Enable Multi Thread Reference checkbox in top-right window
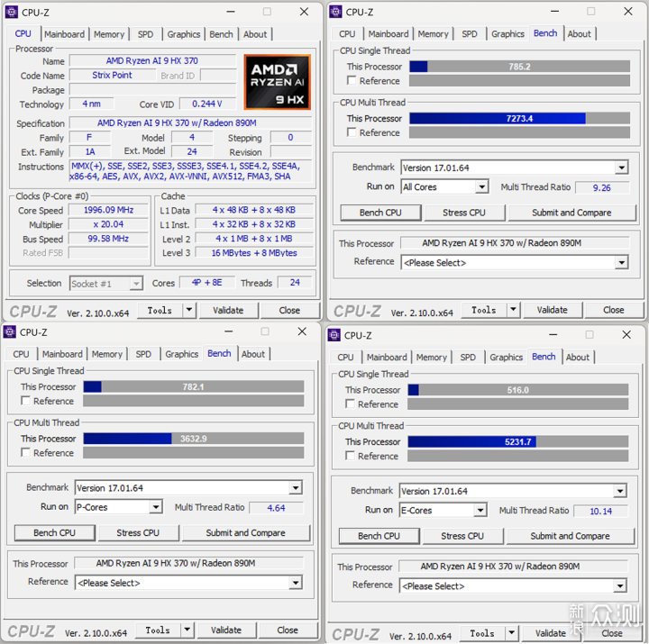649x644 pixels. click(x=352, y=132)
